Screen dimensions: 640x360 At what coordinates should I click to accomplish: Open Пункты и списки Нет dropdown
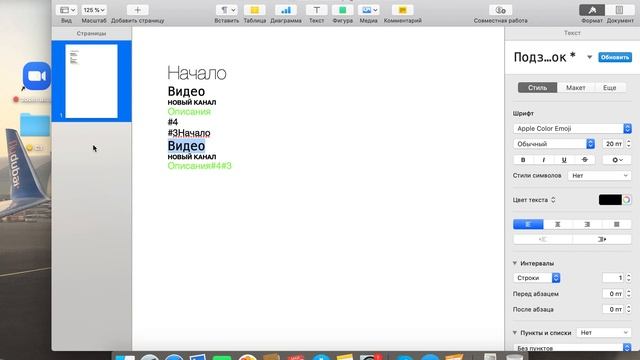604,333
